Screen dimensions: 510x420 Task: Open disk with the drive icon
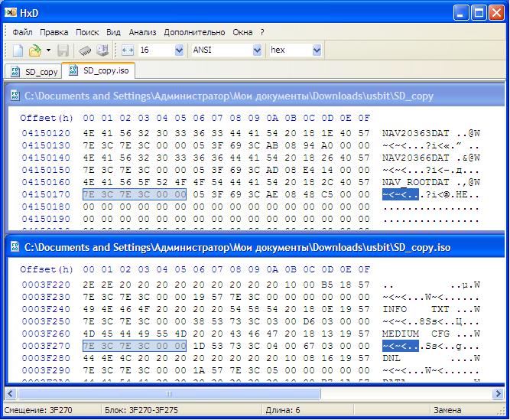click(102, 50)
